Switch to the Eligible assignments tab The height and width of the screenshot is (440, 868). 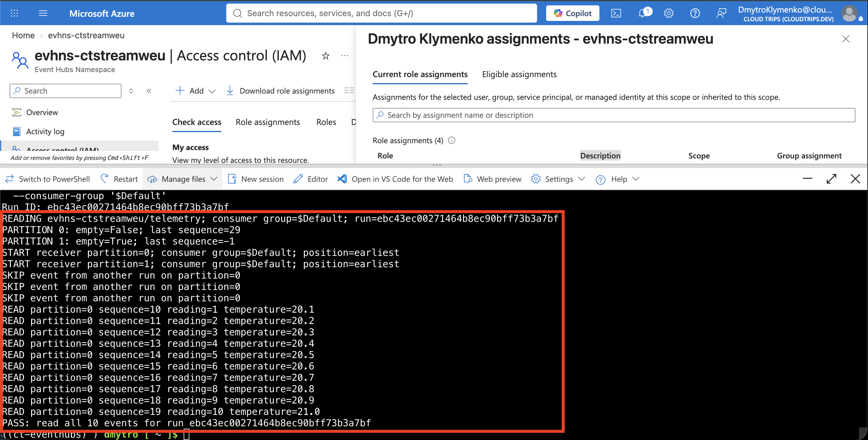(x=519, y=74)
